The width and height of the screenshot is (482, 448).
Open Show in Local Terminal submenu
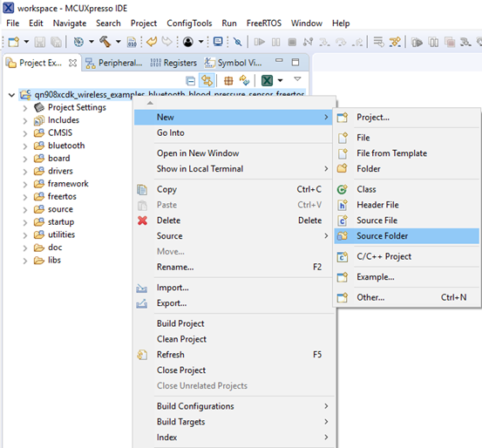click(x=234, y=168)
